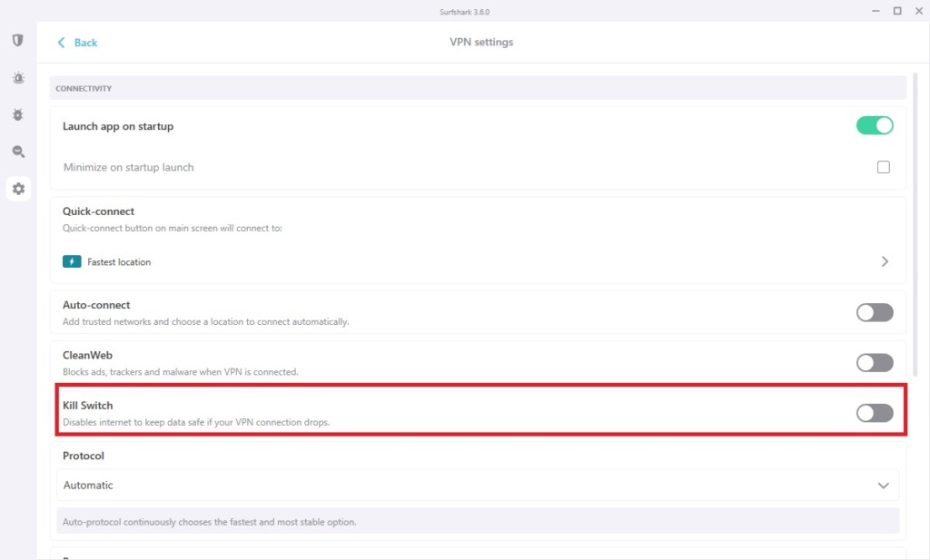930x560 pixels.
Task: Expand the Protocol Automatic dropdown
Action: 478,486
